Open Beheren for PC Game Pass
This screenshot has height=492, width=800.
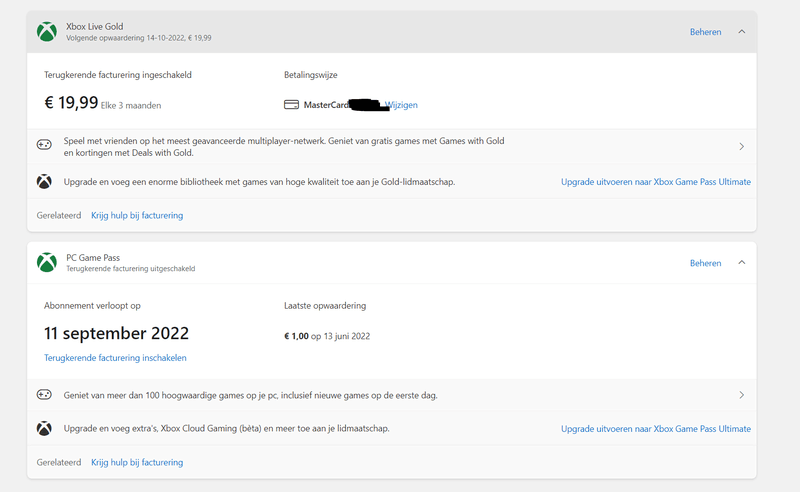point(705,263)
